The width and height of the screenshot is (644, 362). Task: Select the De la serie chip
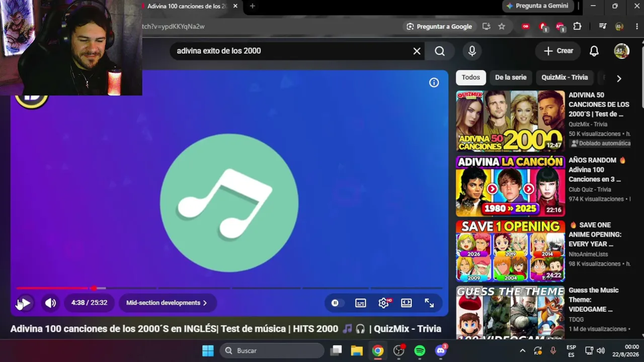tap(511, 77)
